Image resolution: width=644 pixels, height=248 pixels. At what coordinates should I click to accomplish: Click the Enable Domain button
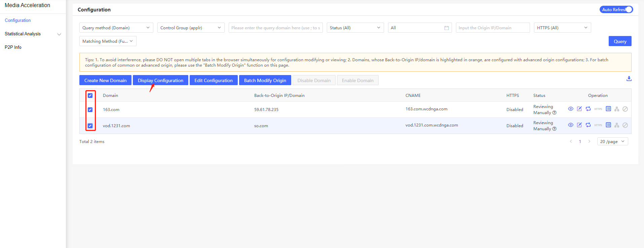click(x=358, y=80)
